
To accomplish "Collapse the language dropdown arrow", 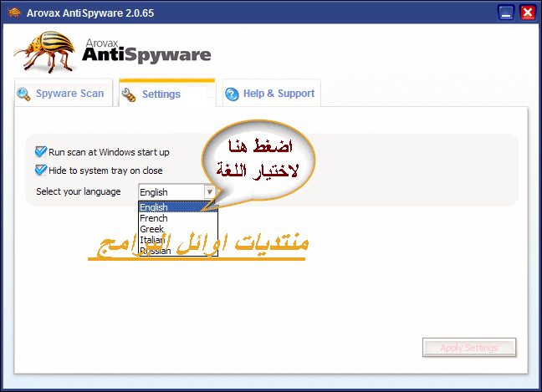I will pyautogui.click(x=210, y=191).
